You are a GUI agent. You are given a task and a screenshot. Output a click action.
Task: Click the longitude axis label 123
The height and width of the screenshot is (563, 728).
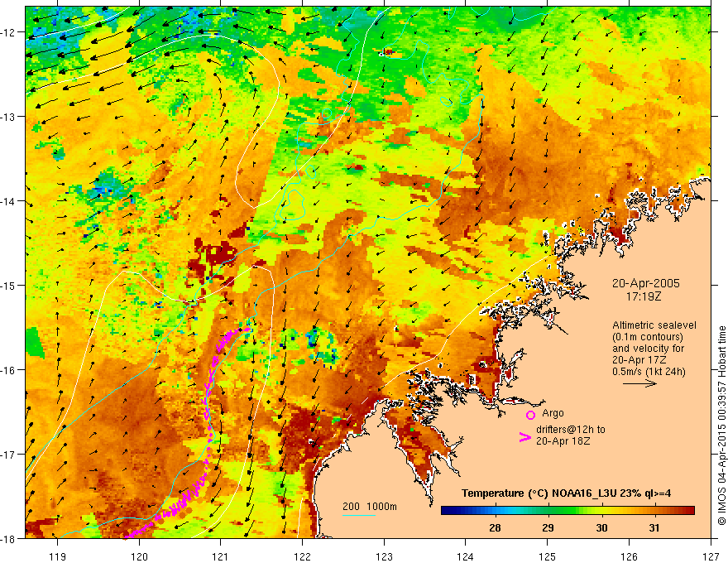click(x=384, y=556)
